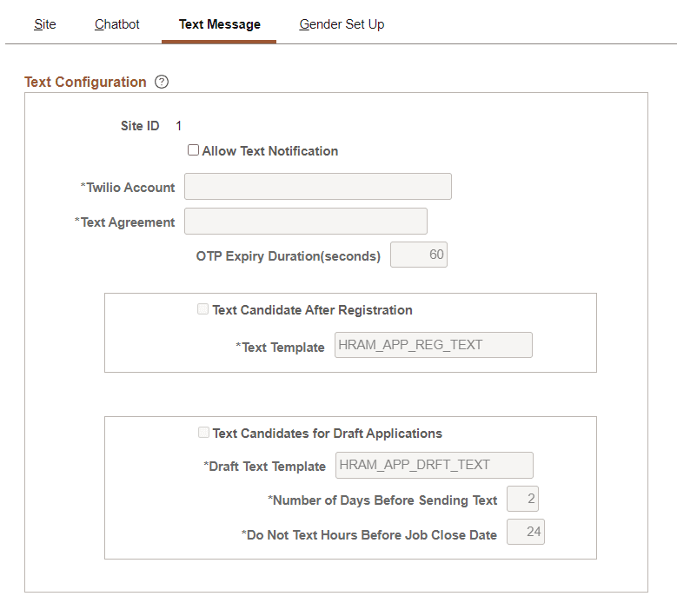The width and height of the screenshot is (677, 616).
Task: Focus the OTP Expiry Duration field
Action: coord(419,255)
